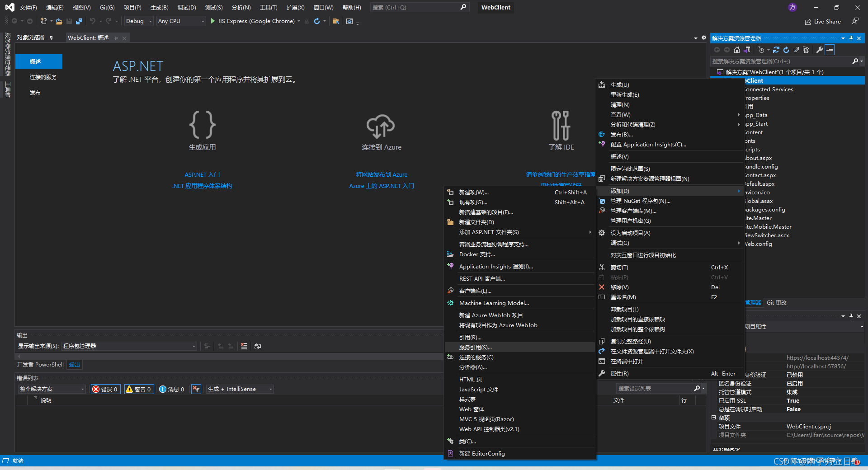868x470 pixels.
Task: Open the 将网站发布到 Azure link
Action: pos(382,174)
